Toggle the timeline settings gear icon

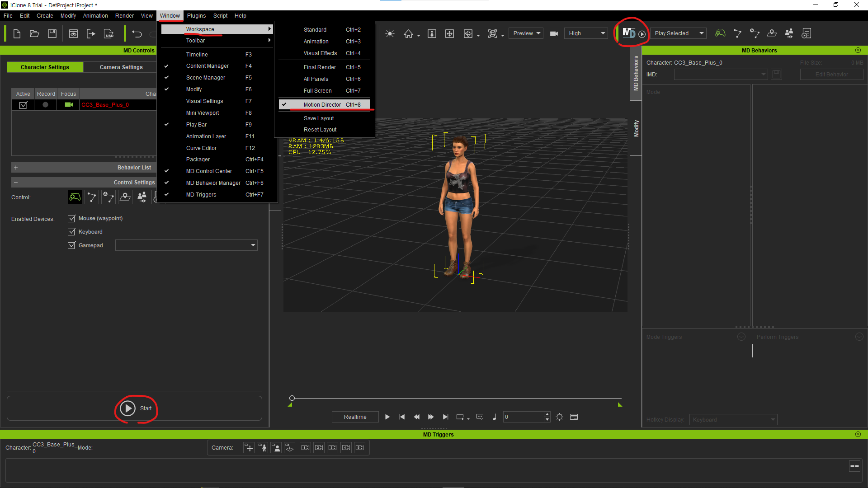(x=559, y=417)
